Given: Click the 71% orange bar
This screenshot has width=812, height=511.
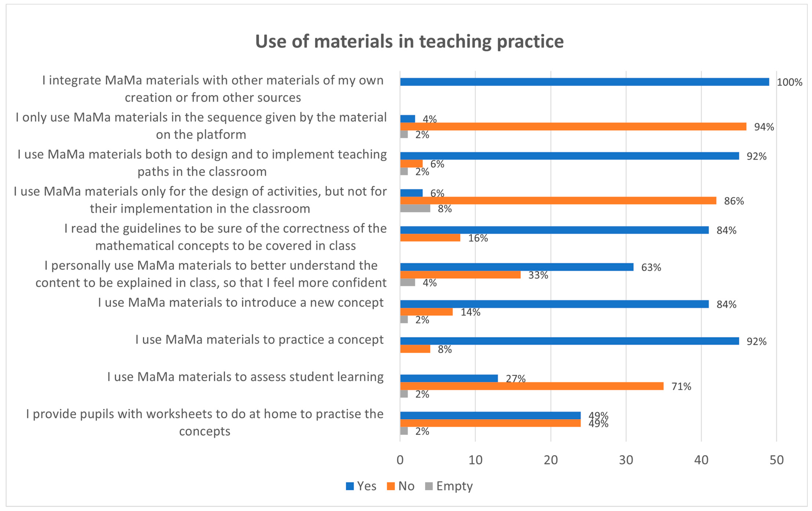Looking at the screenshot, I should [x=532, y=386].
